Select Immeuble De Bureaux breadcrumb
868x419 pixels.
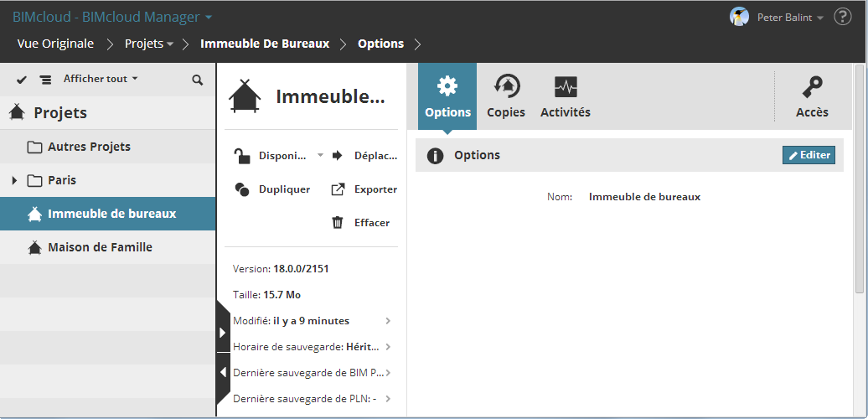click(x=265, y=44)
